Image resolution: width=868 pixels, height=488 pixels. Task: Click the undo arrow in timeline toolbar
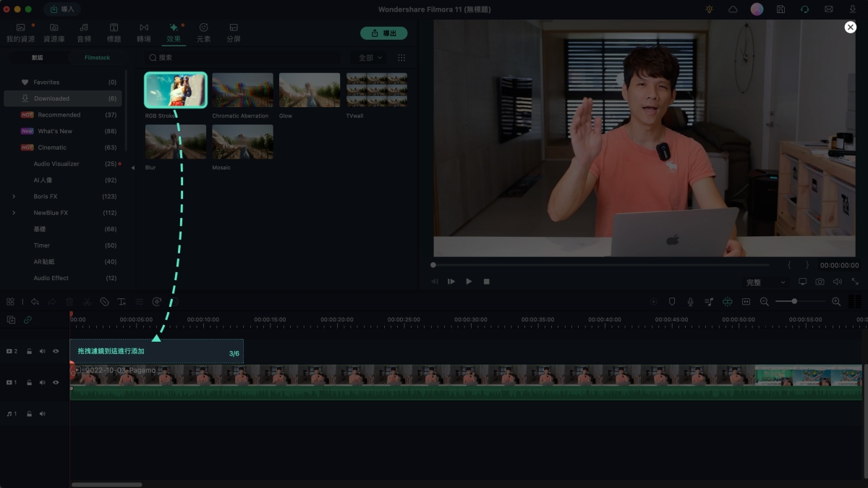(x=35, y=302)
